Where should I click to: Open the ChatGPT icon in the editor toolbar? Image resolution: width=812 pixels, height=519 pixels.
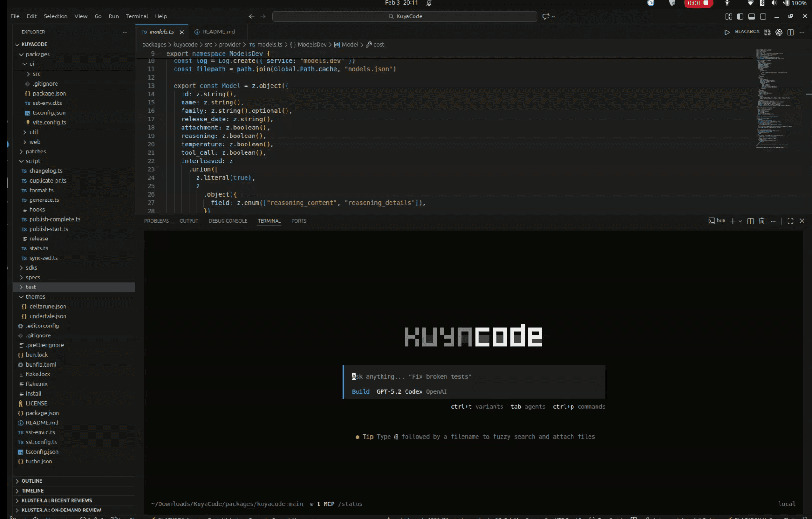[x=779, y=32]
